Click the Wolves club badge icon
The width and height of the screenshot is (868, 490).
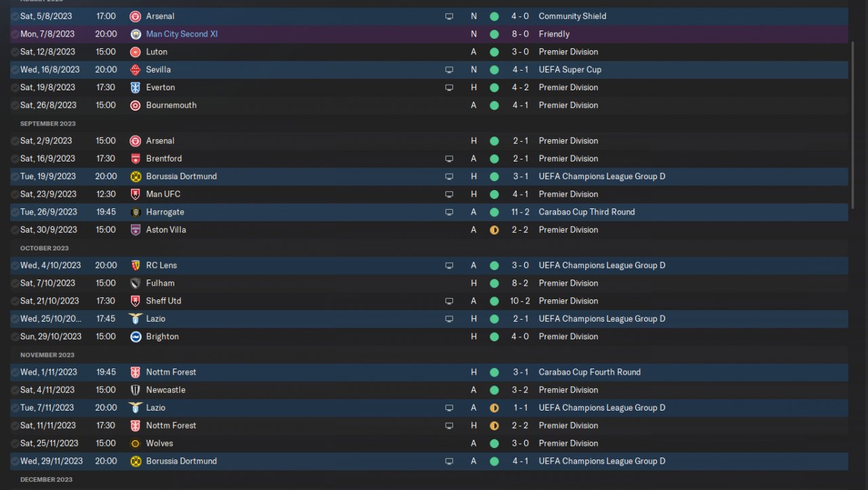pos(135,444)
